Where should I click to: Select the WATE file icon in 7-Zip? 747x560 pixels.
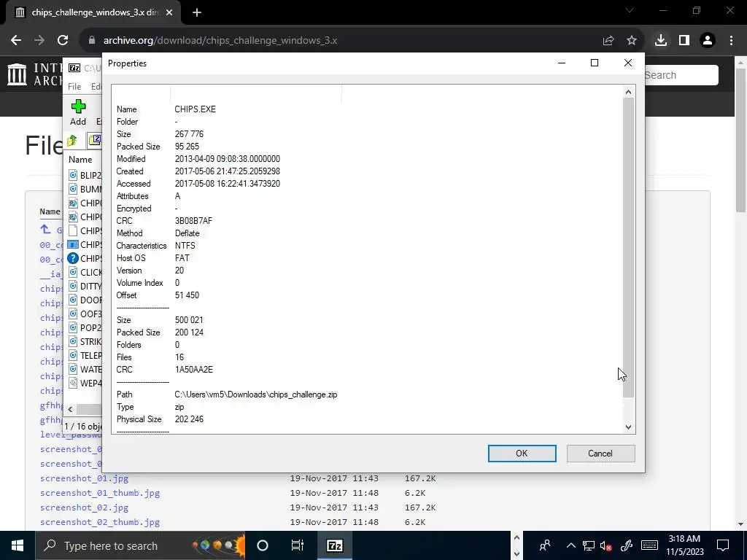coord(73,369)
